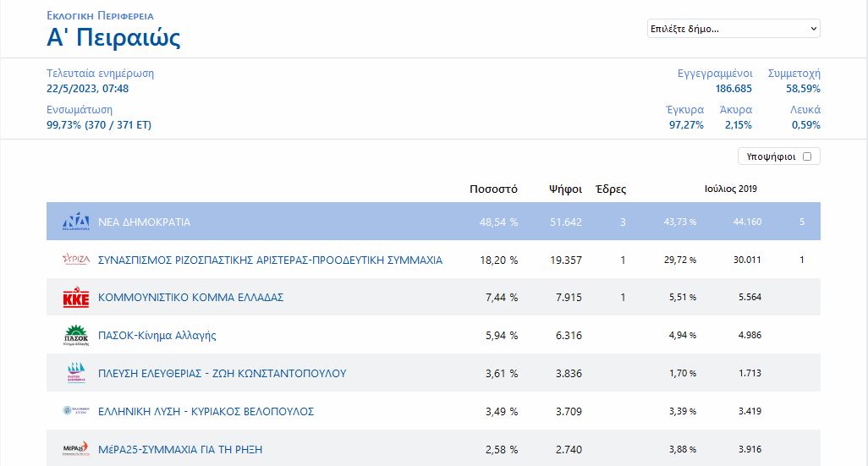The image size is (868, 466).
Task: Open ΕΛΛΗΝΙΚΗ ΛΥΣΗ - ΚΥΡΙΑΚΟΣ ΒΕΛΟΠΟΥΛΟΣ link
Action: [x=206, y=411]
